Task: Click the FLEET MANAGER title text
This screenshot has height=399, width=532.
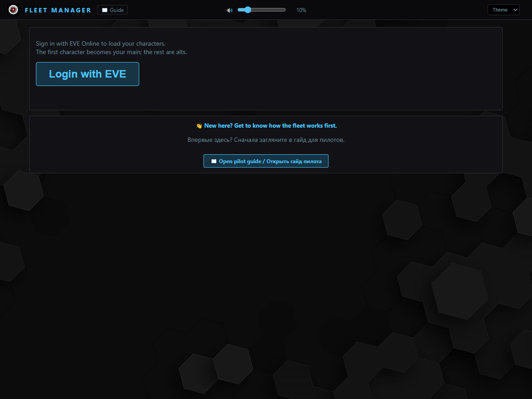Action: [x=58, y=10]
